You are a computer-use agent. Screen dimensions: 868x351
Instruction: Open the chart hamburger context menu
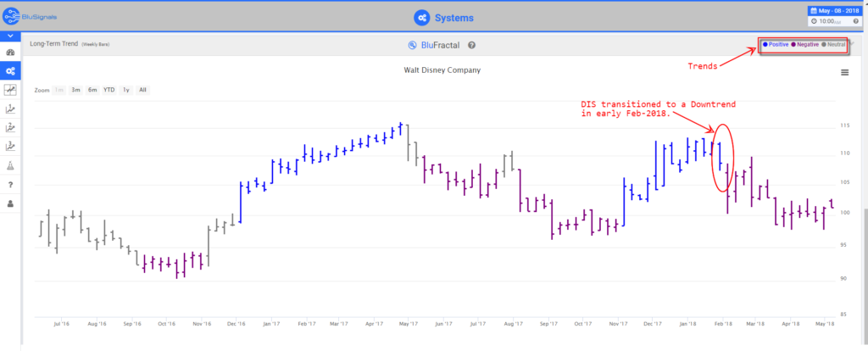click(x=844, y=73)
